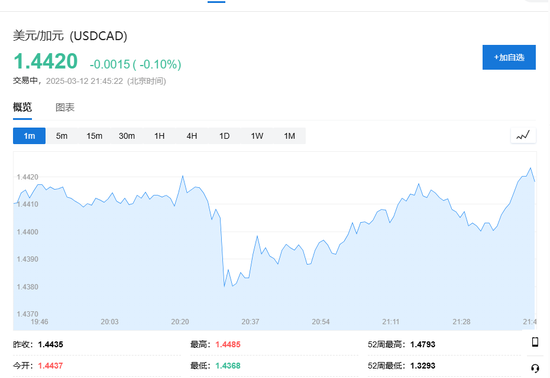Switch chart to 15m interval
550x378 pixels.
tap(94, 136)
